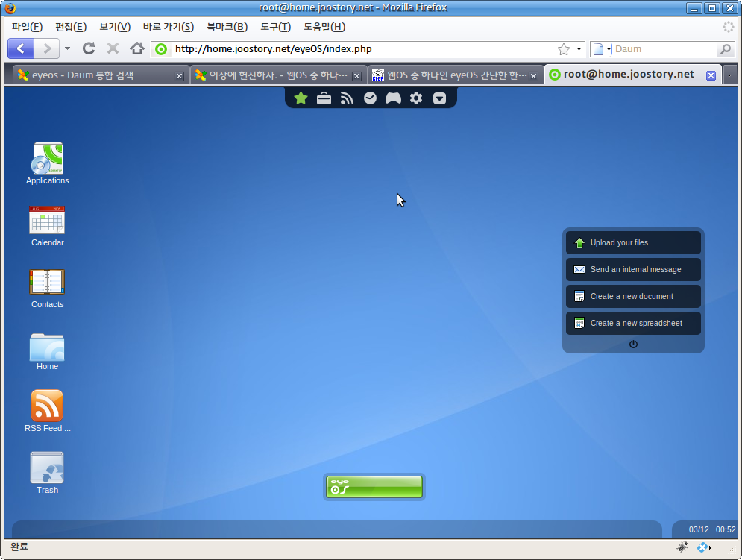Screen dimensions: 742x560
Task: Click Create a new spreadsheet
Action: [633, 324]
